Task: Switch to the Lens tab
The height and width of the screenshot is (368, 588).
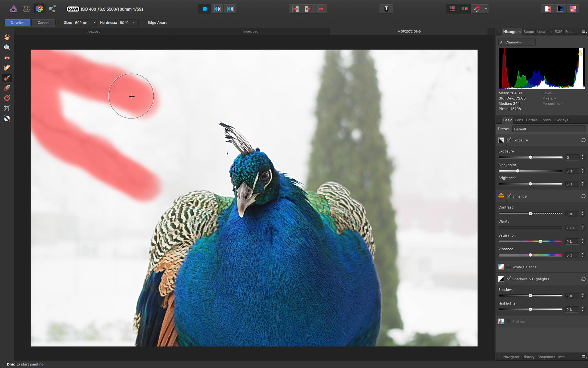Action: (519, 120)
